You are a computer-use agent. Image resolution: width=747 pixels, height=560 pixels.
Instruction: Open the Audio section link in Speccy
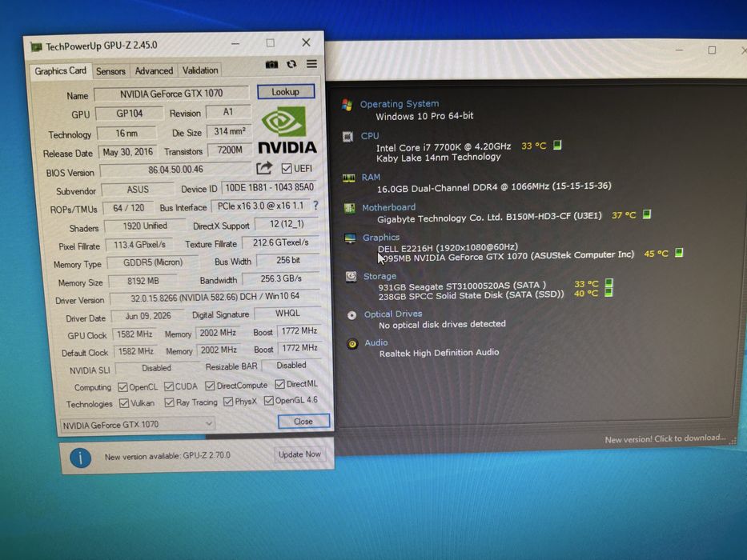[376, 342]
